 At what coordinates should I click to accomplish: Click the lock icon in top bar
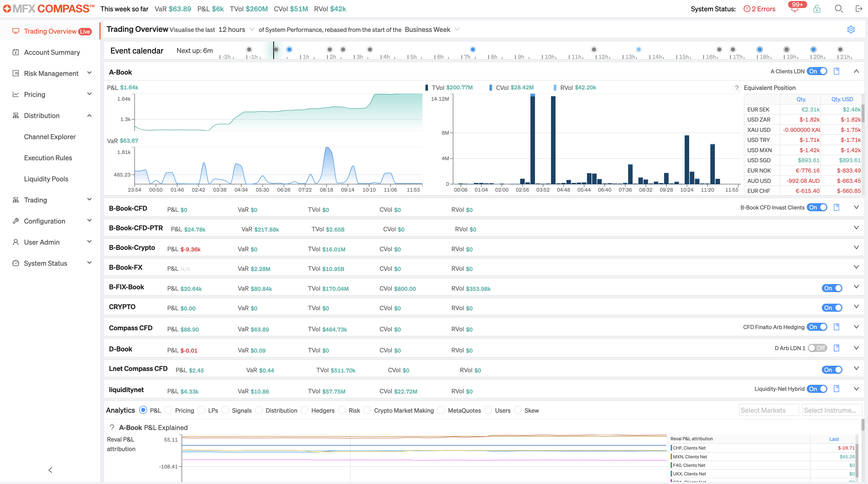tap(817, 9)
